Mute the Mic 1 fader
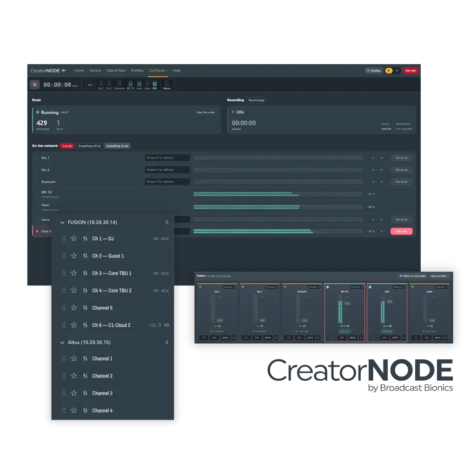476x476 pixels. (x=225, y=337)
